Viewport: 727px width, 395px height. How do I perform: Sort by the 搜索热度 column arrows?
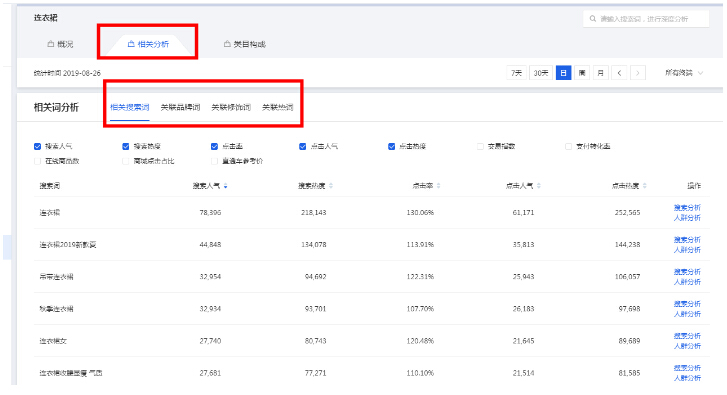pos(331,186)
